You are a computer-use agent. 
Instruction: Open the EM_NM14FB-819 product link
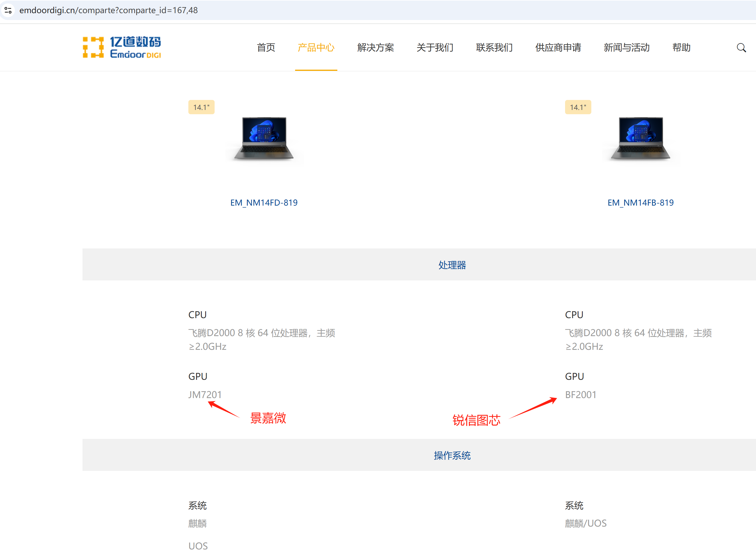pyautogui.click(x=640, y=203)
